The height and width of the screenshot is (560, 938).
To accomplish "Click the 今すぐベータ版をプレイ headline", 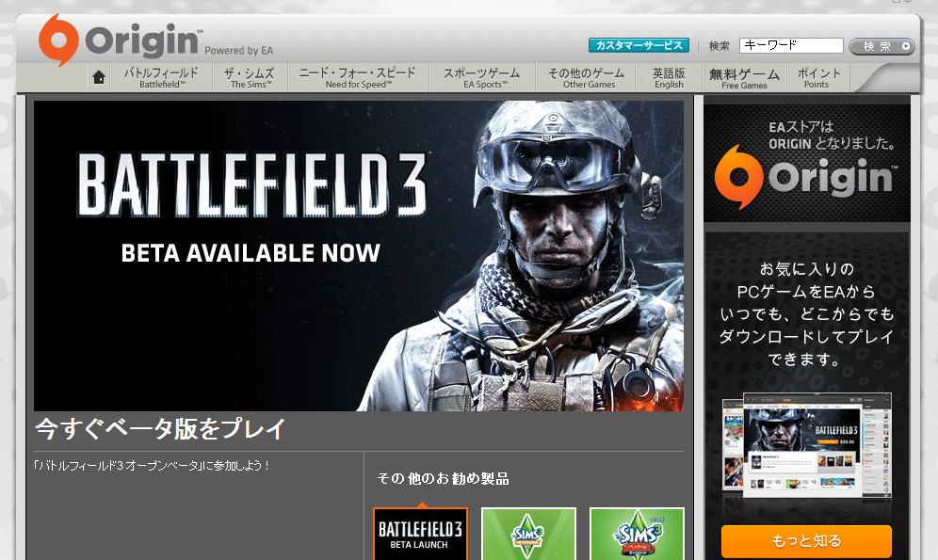I will coord(160,429).
